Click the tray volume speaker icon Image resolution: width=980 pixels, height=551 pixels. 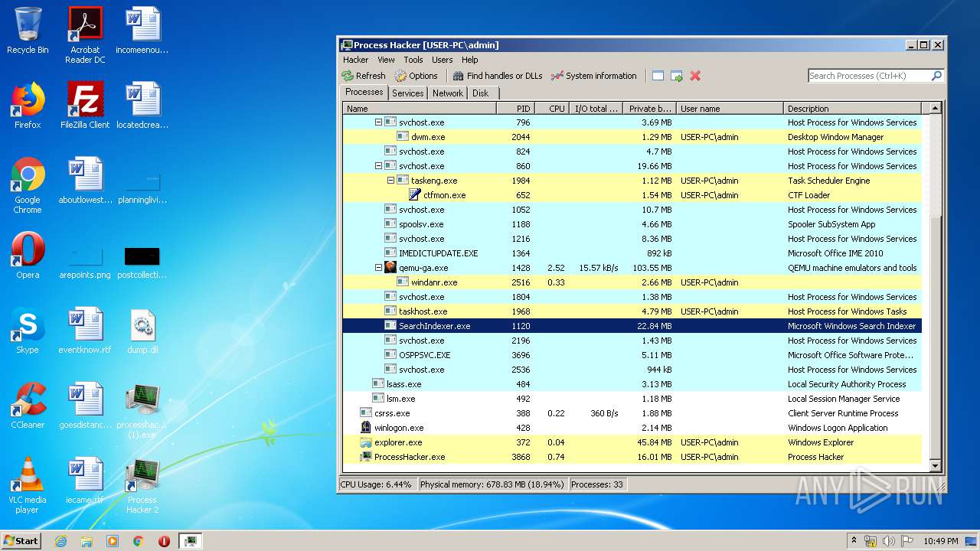pos(888,541)
